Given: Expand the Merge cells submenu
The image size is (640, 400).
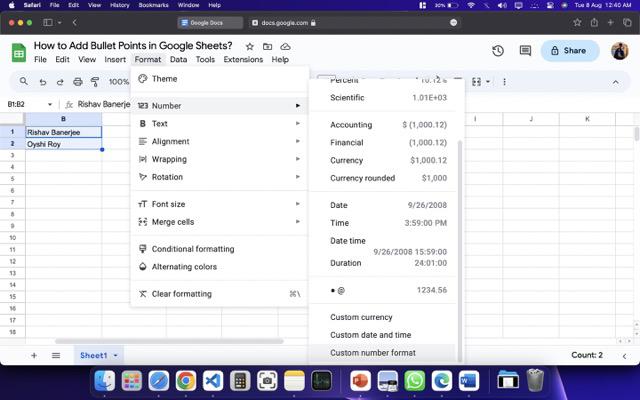Looking at the screenshot, I should tap(219, 222).
